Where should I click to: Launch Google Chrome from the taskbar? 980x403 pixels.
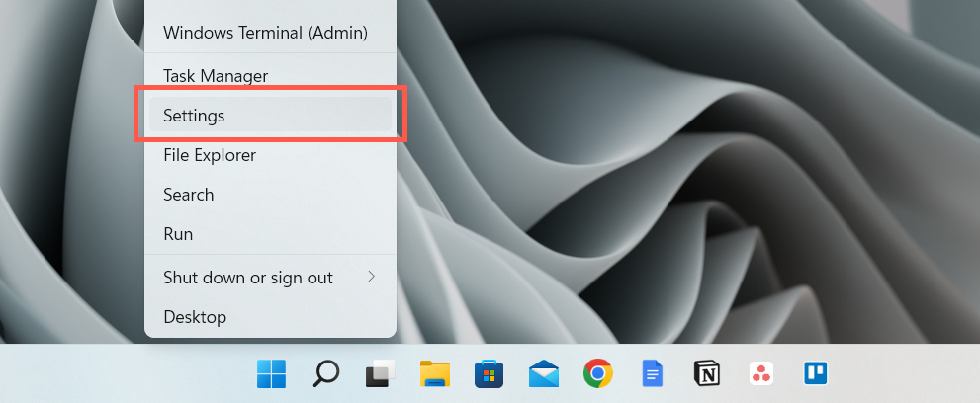(x=598, y=373)
